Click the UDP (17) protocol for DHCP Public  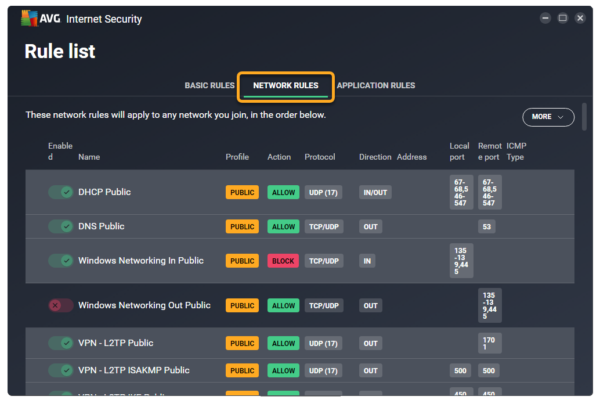323,192
